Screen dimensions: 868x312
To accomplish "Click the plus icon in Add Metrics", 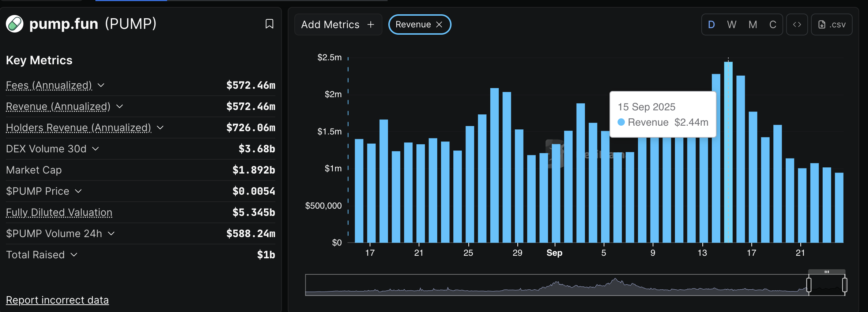I will 371,24.
